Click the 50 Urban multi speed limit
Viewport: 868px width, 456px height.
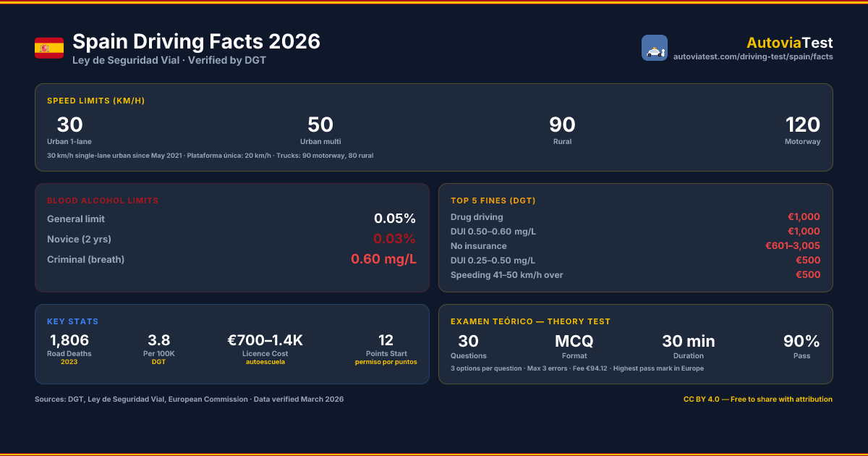(x=320, y=130)
